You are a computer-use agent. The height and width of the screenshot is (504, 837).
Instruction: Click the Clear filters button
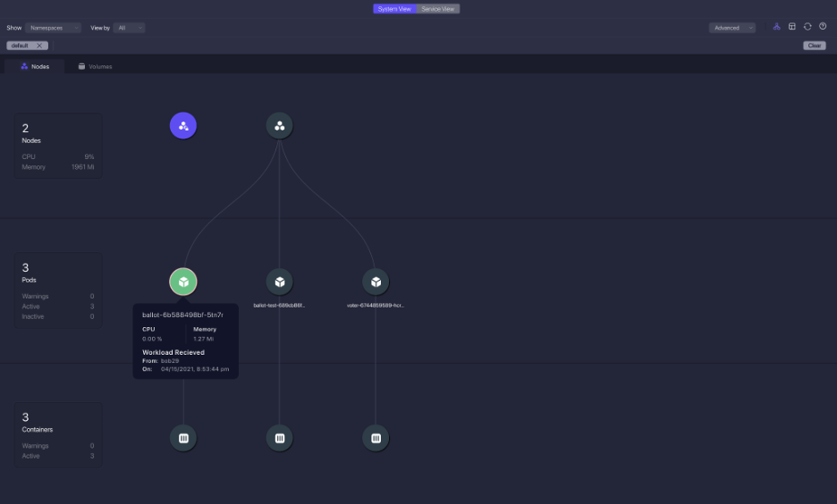coord(814,46)
